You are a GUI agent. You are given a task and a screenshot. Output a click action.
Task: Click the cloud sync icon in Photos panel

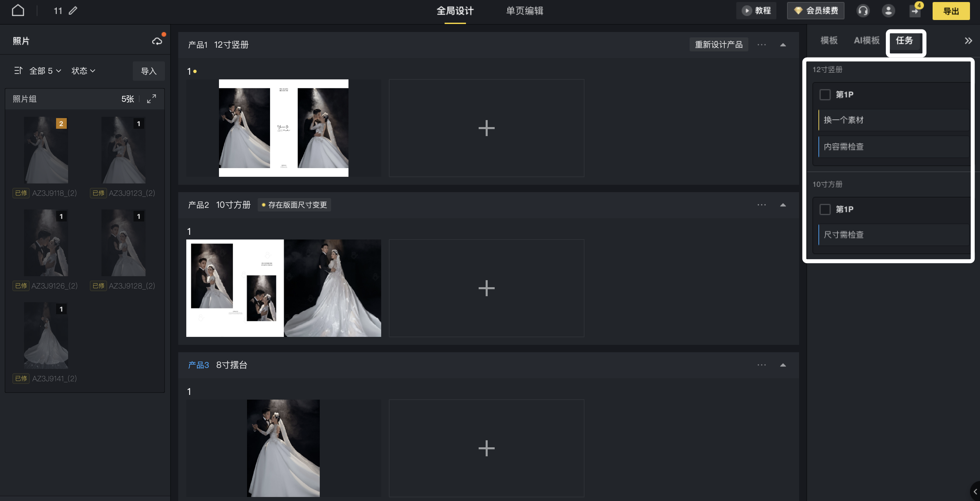pos(157,41)
